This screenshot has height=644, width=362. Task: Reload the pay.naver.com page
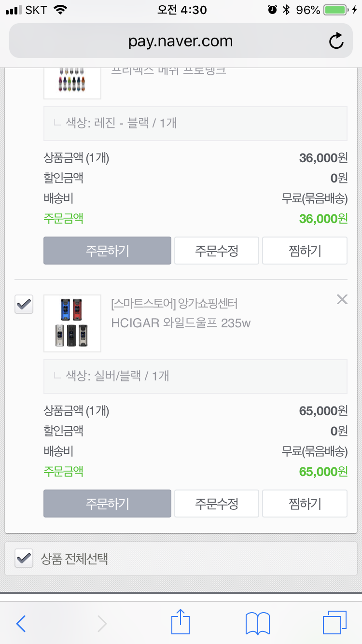point(336,41)
